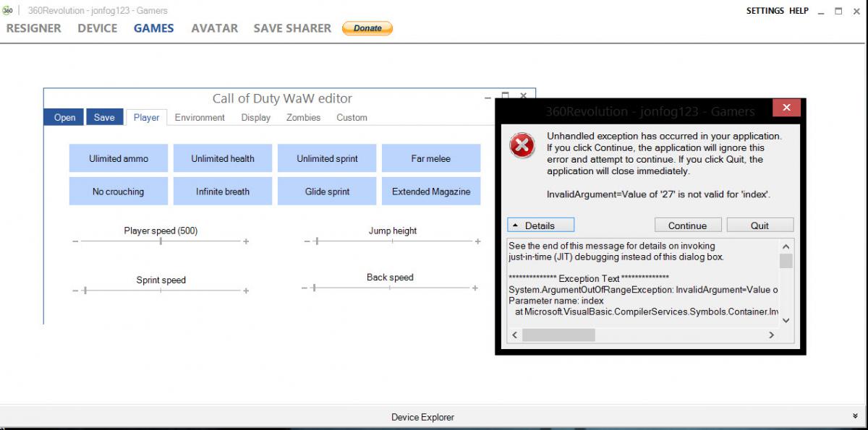Switch to the Environment tab
Screen dimensions: 868x430
(200, 117)
